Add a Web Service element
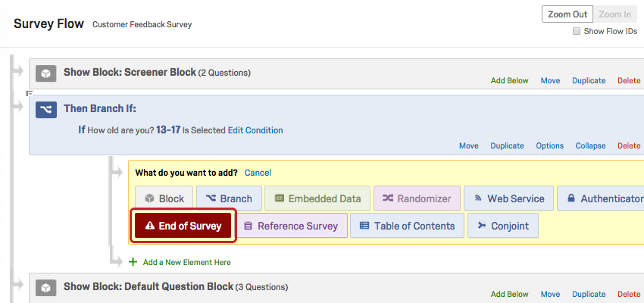The width and height of the screenshot is (644, 303). [x=508, y=198]
